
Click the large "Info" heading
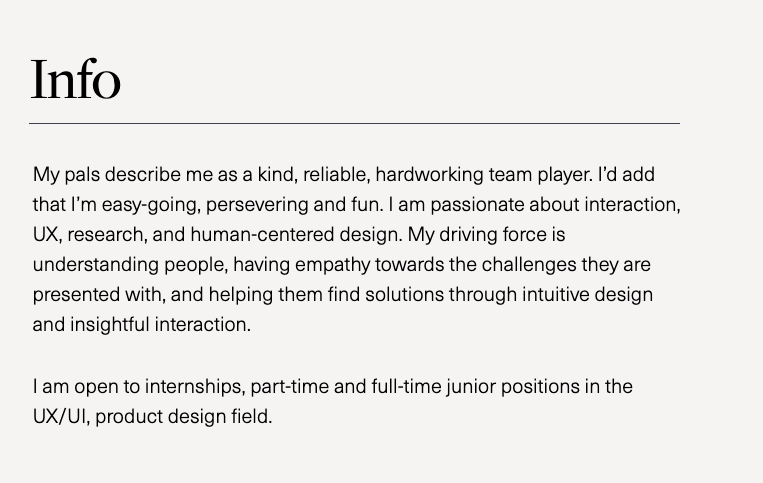76,79
